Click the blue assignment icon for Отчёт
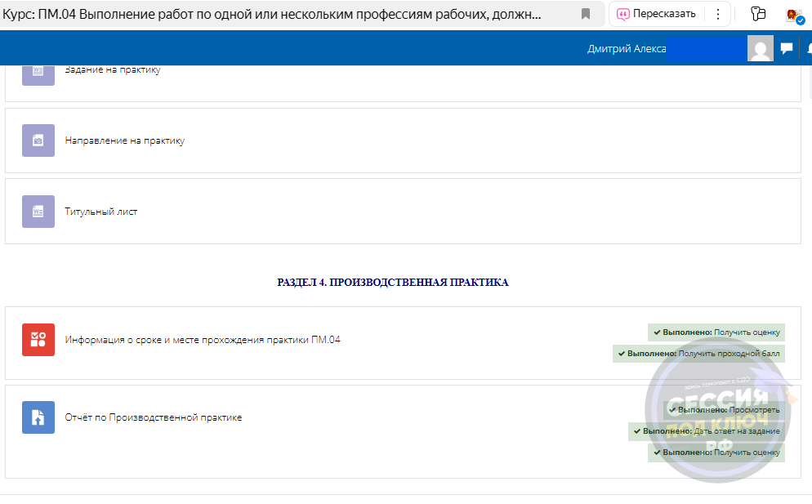 coord(38,417)
